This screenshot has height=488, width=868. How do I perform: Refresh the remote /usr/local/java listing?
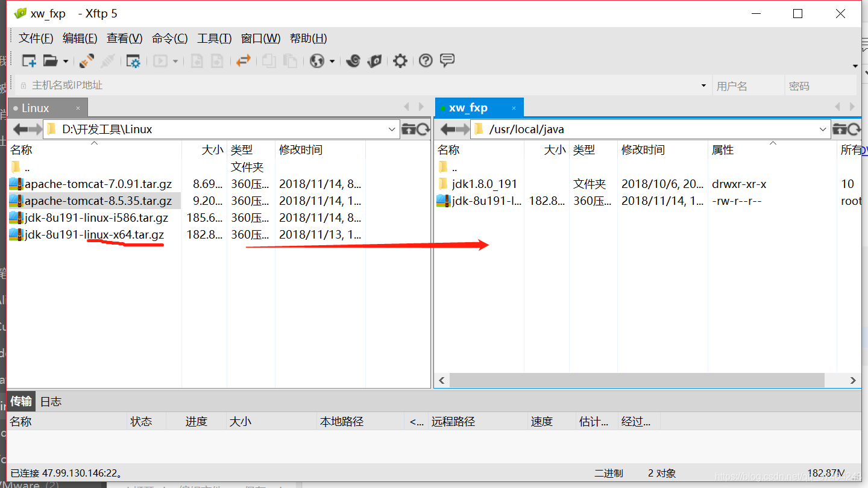(x=855, y=128)
